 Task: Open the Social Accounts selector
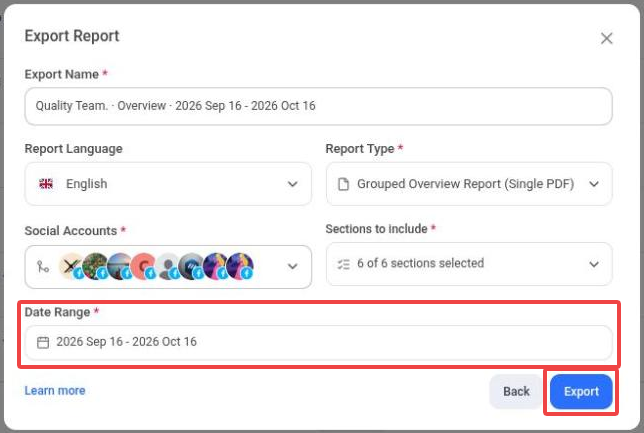(168, 267)
